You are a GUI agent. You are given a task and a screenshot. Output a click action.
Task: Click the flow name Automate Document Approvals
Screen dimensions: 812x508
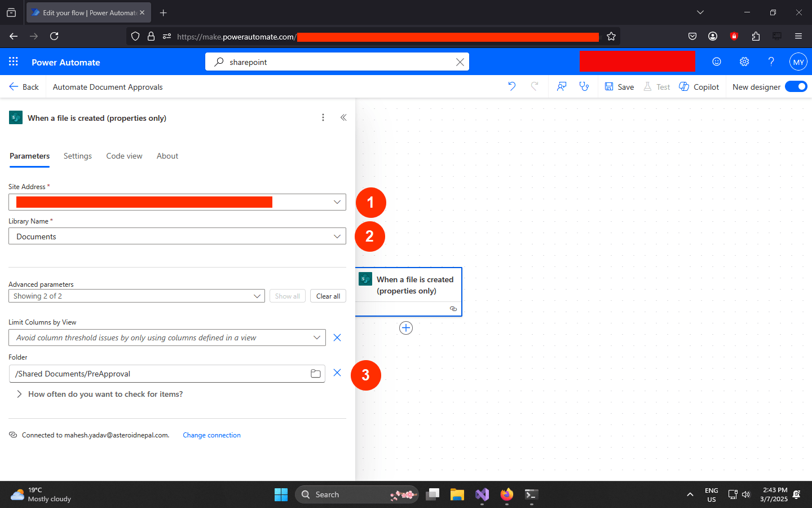[108, 87]
